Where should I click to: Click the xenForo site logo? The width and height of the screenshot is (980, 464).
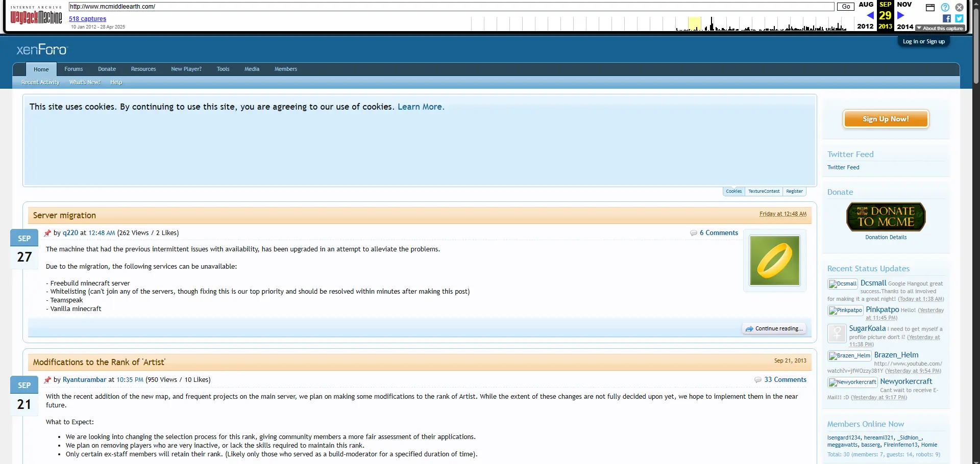point(41,49)
